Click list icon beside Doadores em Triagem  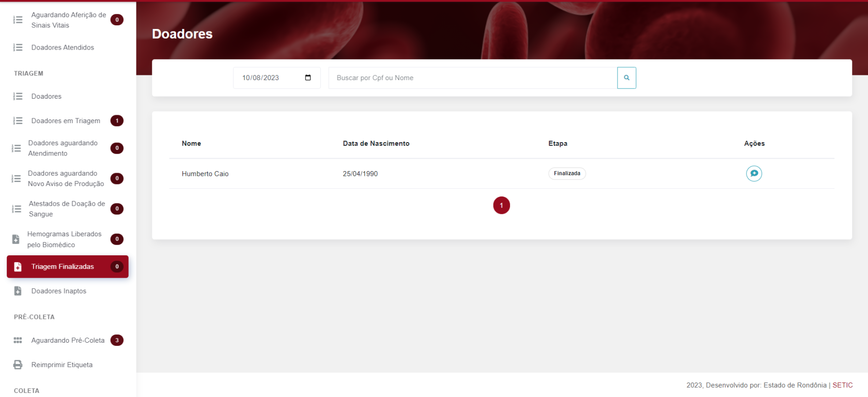18,120
